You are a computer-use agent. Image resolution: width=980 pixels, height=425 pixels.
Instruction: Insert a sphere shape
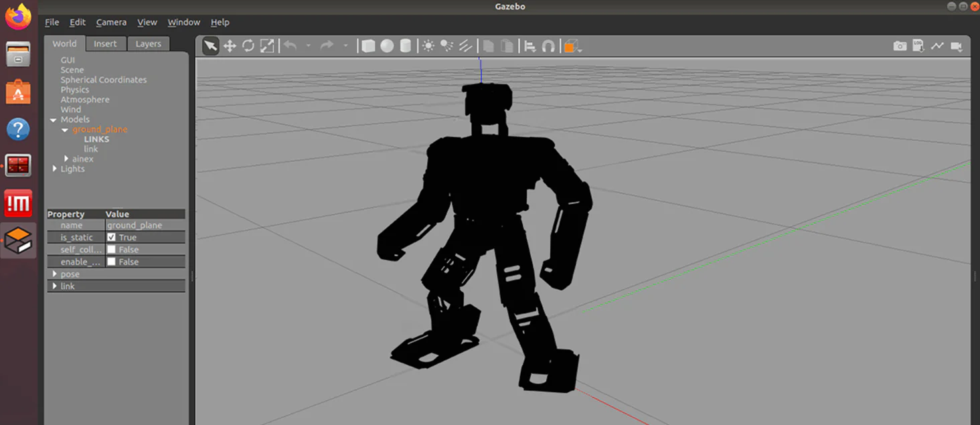(387, 46)
